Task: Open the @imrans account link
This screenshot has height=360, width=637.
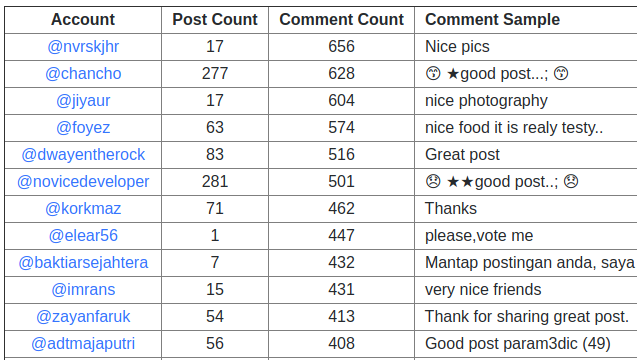Action: pyautogui.click(x=83, y=290)
